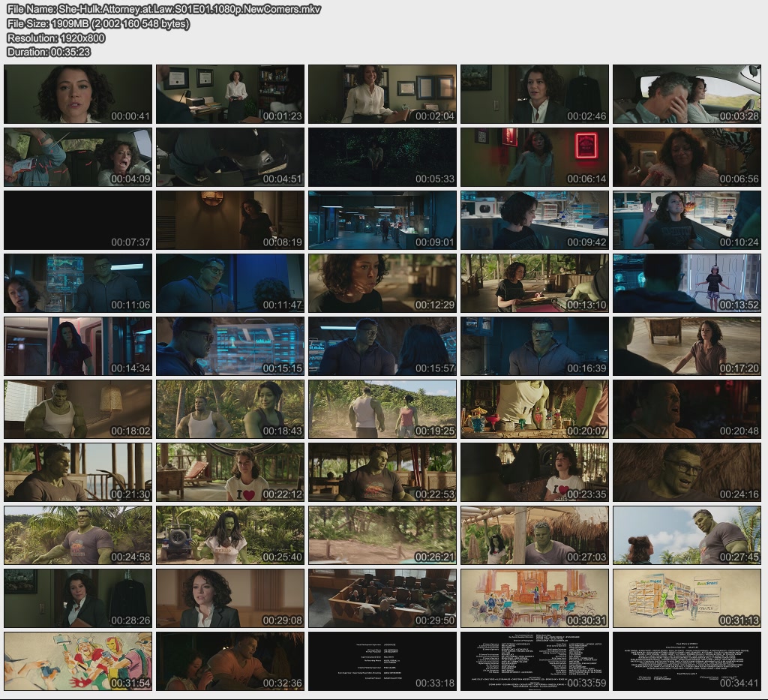The width and height of the screenshot is (768, 700).
Task: Click the dark frame at 00:20:48
Action: (687, 410)
